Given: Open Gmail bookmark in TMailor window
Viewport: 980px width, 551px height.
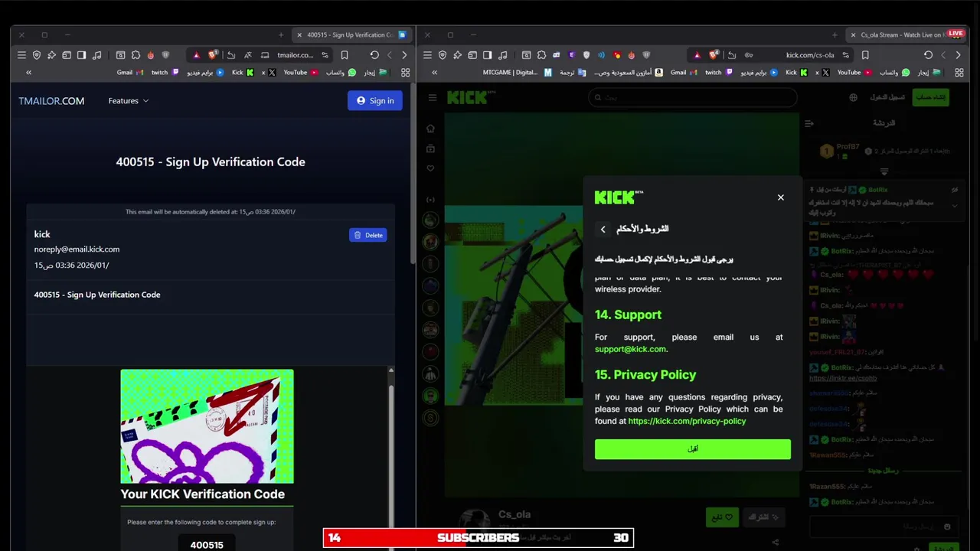Looking at the screenshot, I should pyautogui.click(x=129, y=73).
